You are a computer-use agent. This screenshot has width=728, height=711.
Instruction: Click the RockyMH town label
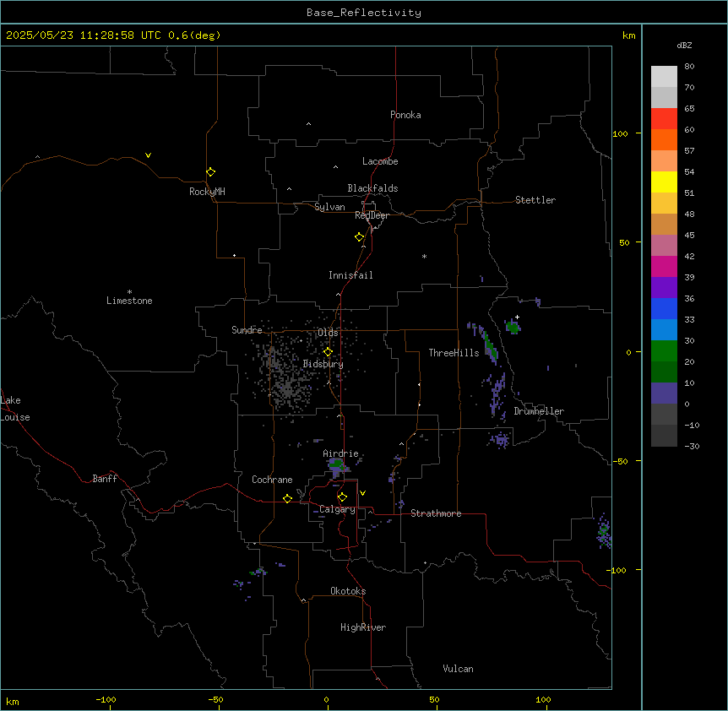pos(207,192)
